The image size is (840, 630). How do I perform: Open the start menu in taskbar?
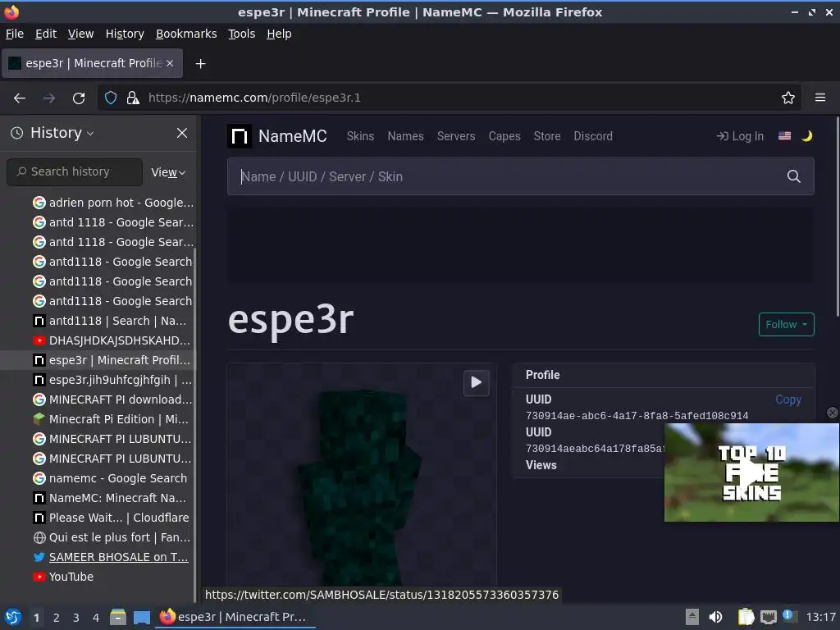13,617
